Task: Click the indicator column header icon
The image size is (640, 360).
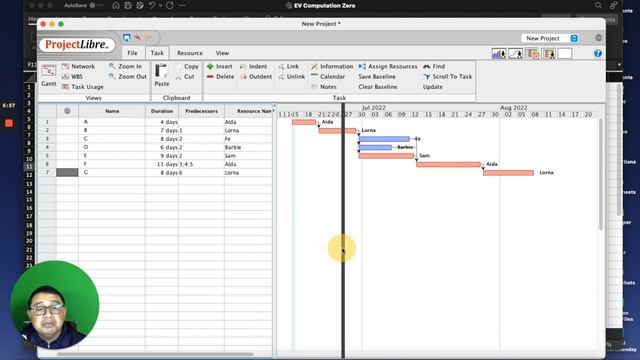Action: click(67, 111)
